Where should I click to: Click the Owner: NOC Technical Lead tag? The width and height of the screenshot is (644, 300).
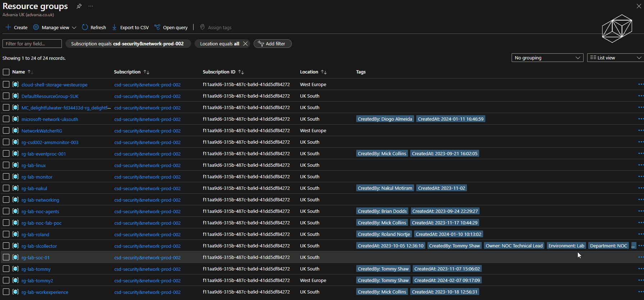click(514, 246)
